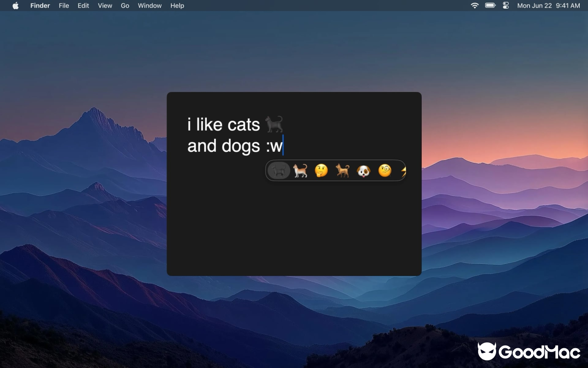Open the Edit menu
The height and width of the screenshot is (368, 588).
pos(83,6)
